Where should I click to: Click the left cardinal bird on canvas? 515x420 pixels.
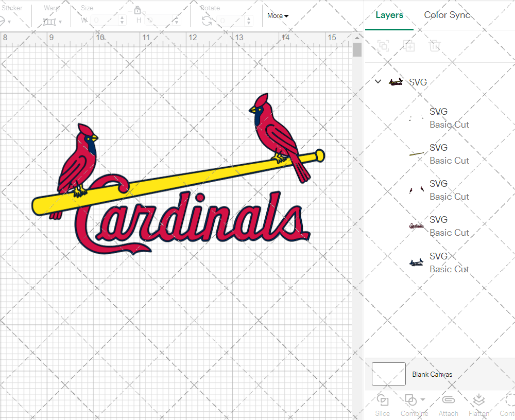coord(78,161)
